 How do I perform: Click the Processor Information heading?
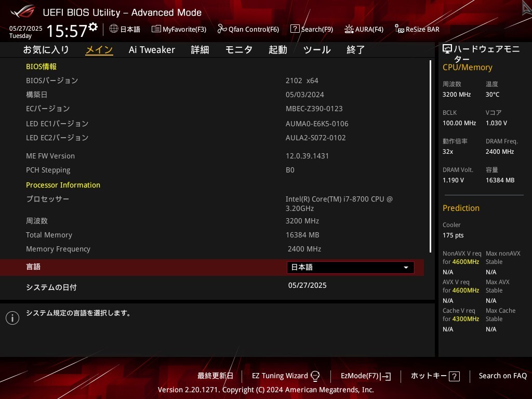tap(63, 185)
